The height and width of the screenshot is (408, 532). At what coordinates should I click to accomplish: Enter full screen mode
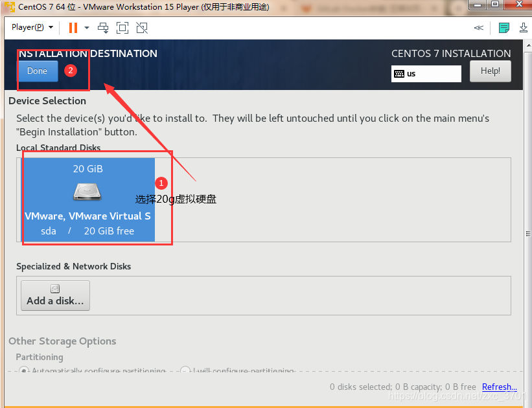click(x=122, y=28)
